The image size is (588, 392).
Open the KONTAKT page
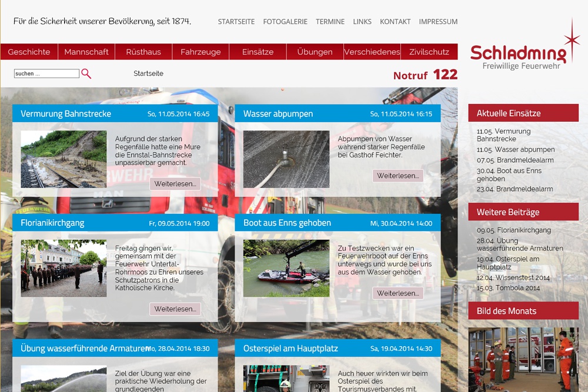[395, 22]
